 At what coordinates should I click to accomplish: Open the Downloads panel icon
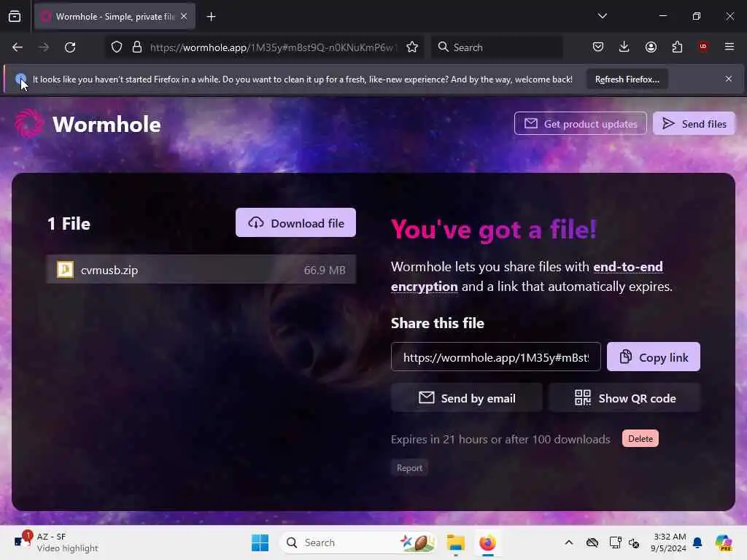pyautogui.click(x=624, y=47)
